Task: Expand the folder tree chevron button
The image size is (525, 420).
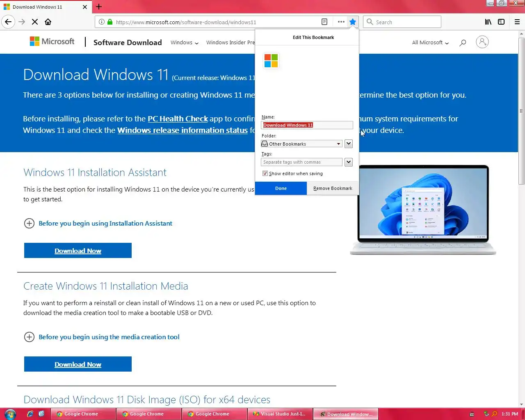Action: point(349,144)
